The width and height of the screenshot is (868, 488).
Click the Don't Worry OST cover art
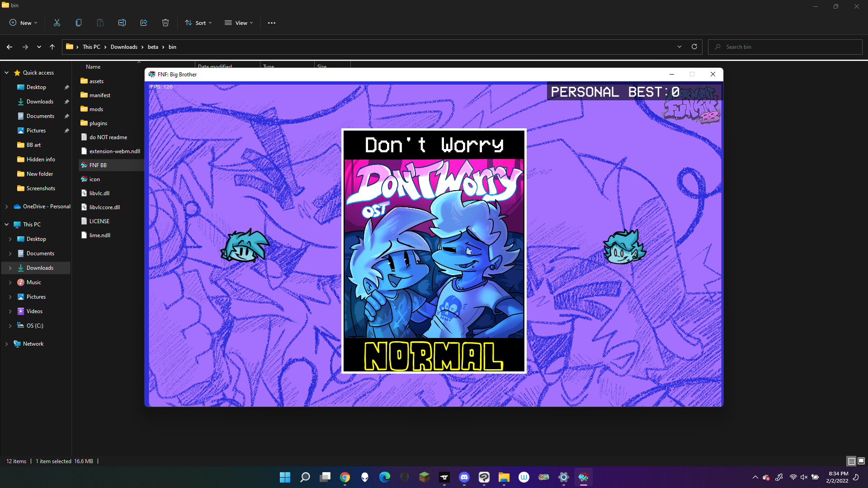click(x=434, y=248)
